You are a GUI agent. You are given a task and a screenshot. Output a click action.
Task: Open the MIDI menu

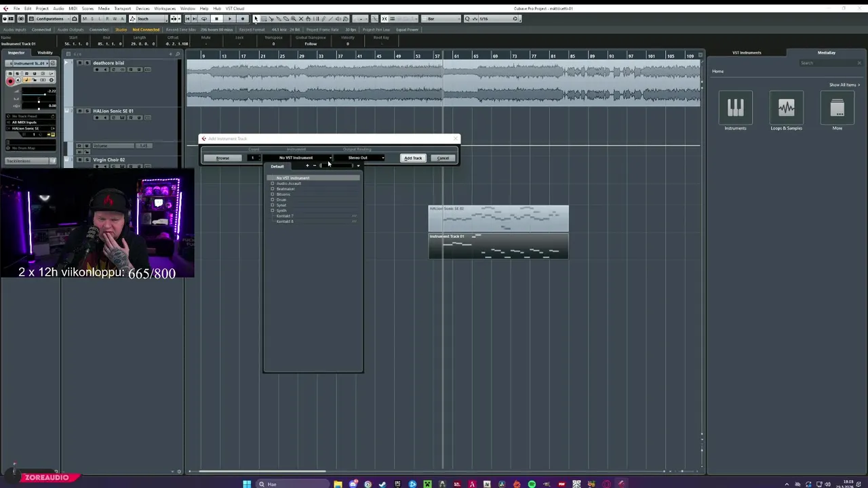[73, 8]
